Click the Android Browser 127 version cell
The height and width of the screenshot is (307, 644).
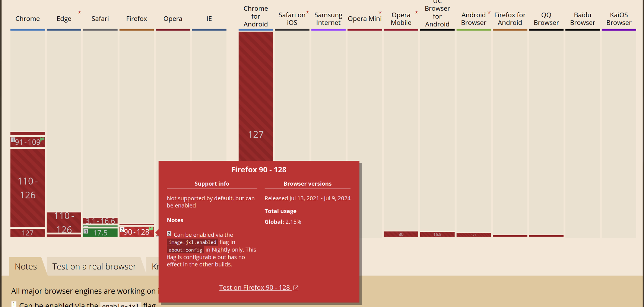[x=474, y=235]
